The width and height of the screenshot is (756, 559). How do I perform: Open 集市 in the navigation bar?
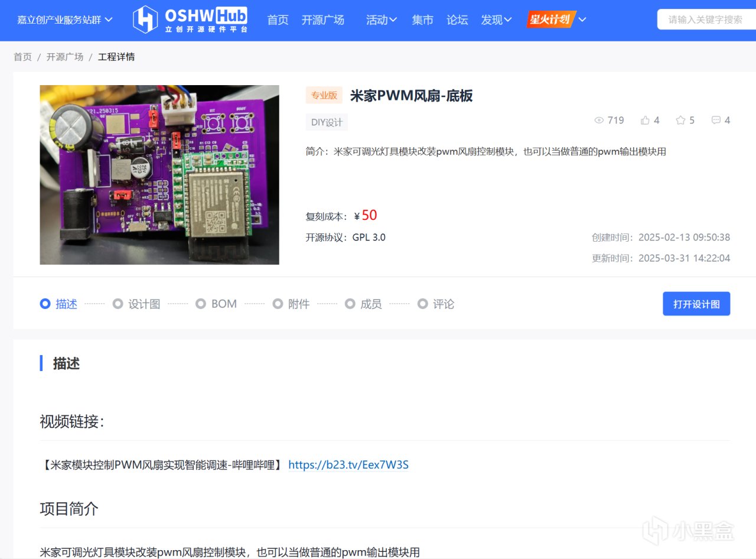pyautogui.click(x=422, y=20)
